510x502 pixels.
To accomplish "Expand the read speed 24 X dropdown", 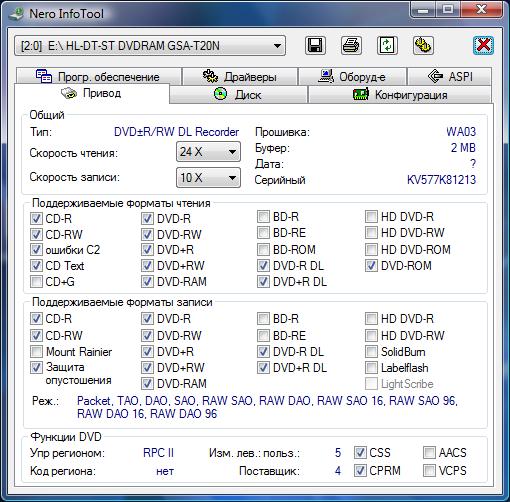I will tap(208, 152).
